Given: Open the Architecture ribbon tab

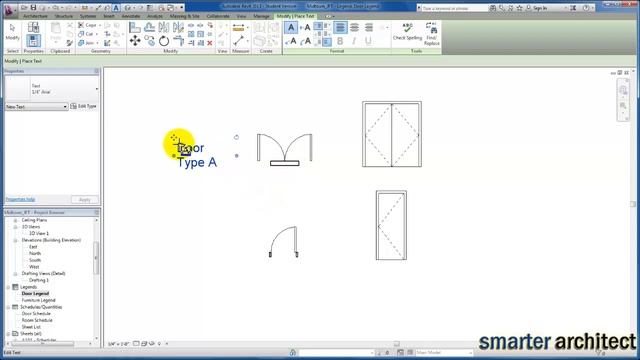Looking at the screenshot, I should (x=36, y=16).
